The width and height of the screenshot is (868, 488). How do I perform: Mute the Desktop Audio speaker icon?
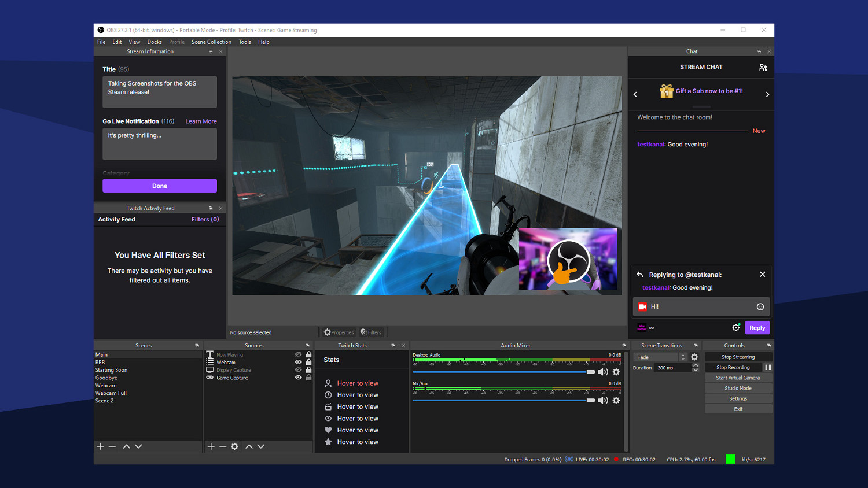[x=602, y=372]
